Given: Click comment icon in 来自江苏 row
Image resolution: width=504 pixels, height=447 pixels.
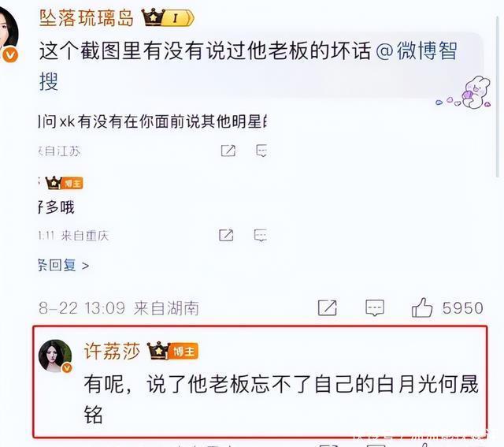Looking at the screenshot, I should 261,151.
